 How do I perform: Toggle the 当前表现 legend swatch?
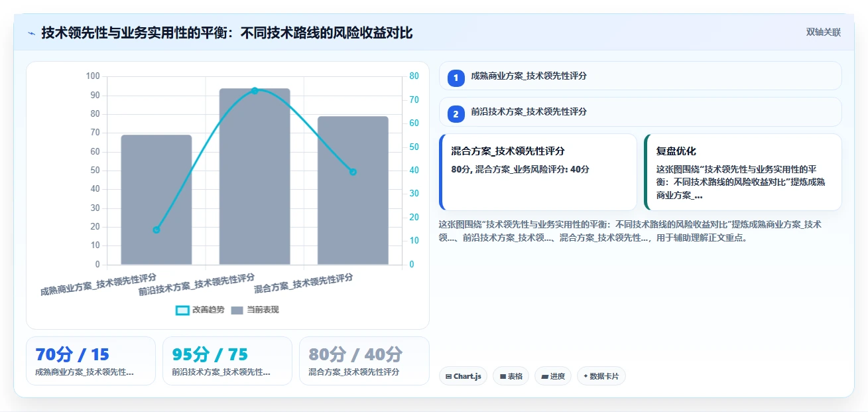coord(237,310)
